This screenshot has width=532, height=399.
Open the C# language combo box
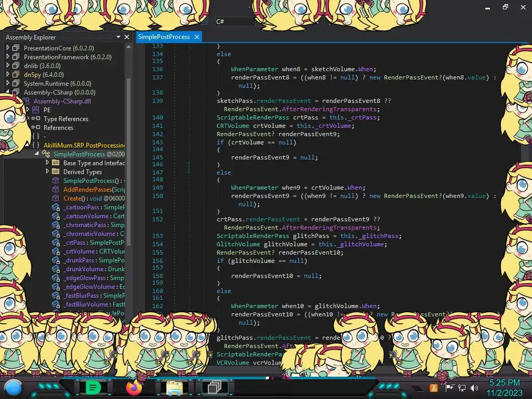[235, 21]
